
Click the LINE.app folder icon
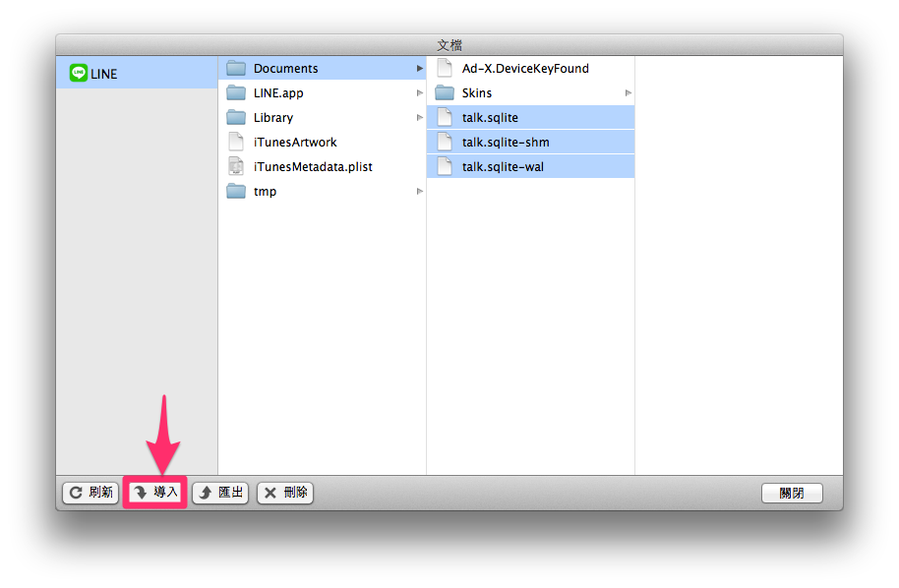[236, 92]
